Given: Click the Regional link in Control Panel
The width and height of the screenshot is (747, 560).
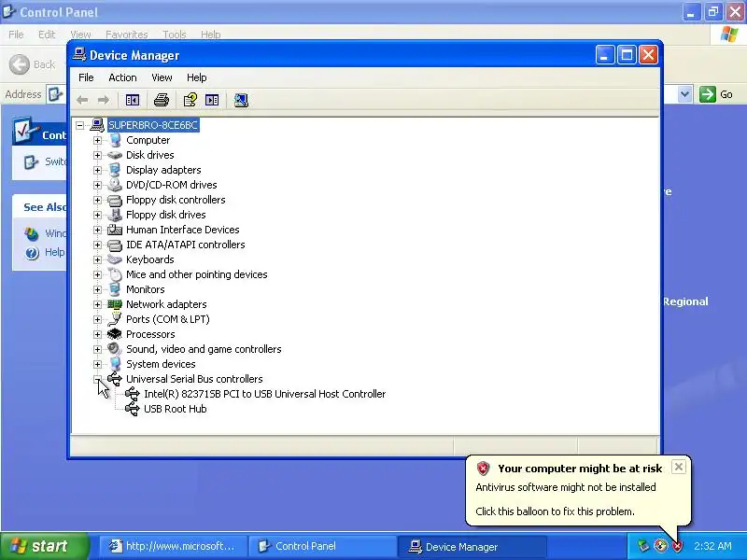Looking at the screenshot, I should point(685,301).
